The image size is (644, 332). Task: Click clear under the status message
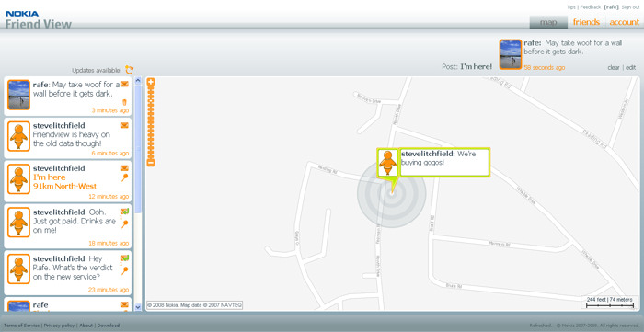click(614, 68)
